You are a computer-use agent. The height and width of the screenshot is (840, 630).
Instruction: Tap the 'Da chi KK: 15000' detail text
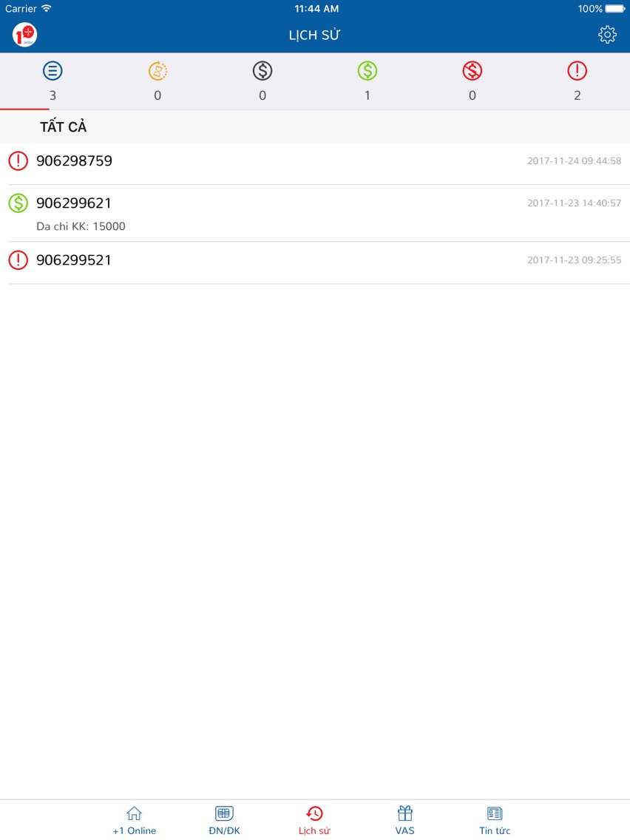81,226
